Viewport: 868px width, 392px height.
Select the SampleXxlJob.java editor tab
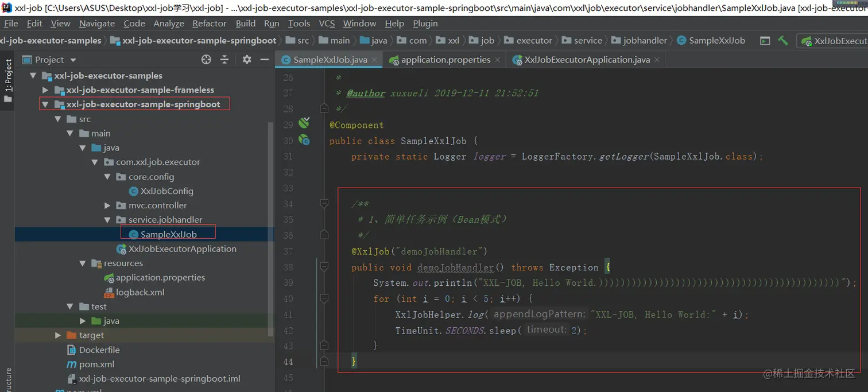click(x=330, y=60)
